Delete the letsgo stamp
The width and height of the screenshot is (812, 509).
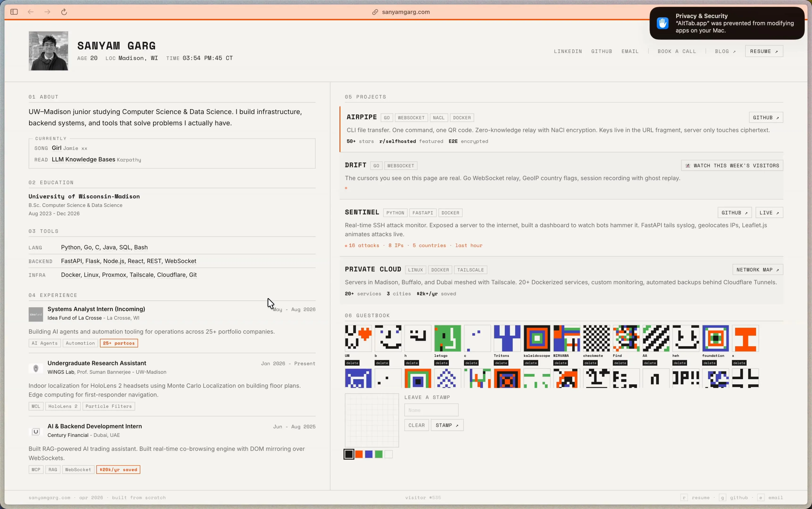(x=442, y=363)
